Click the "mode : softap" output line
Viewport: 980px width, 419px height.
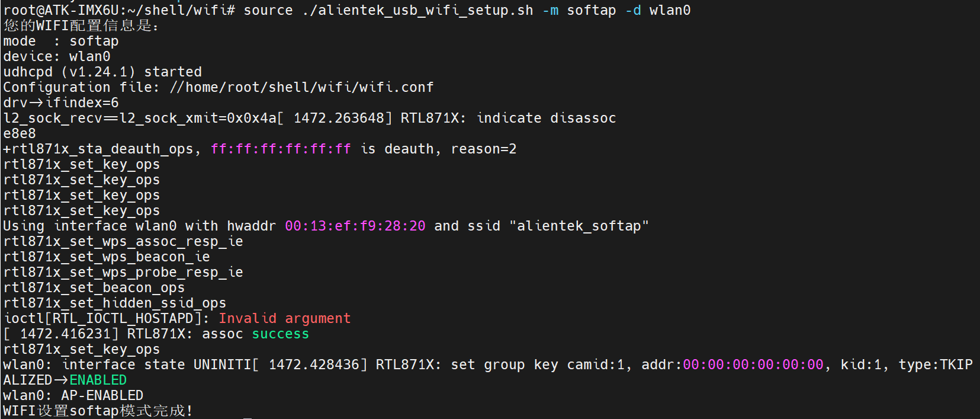click(x=60, y=41)
